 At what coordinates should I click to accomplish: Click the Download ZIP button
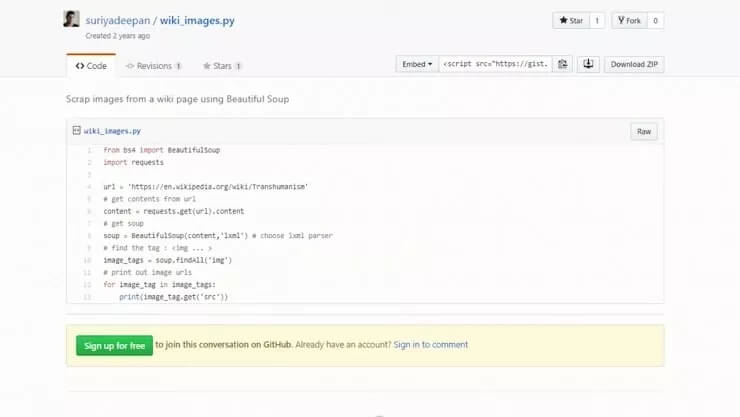pos(634,65)
